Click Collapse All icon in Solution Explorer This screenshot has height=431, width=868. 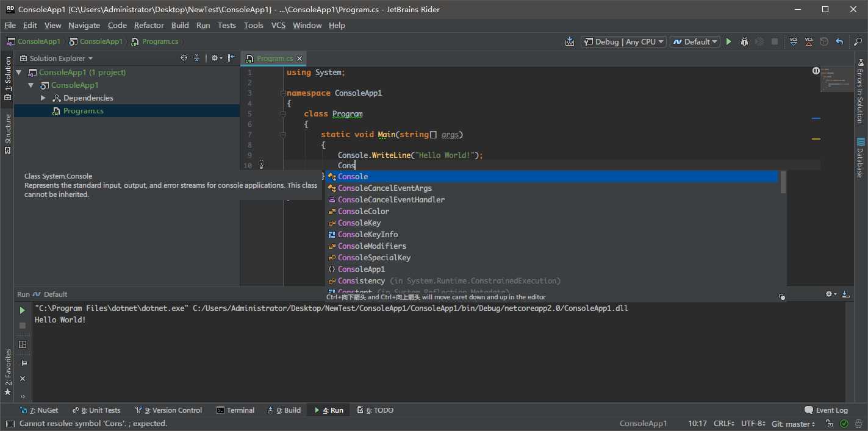click(196, 58)
